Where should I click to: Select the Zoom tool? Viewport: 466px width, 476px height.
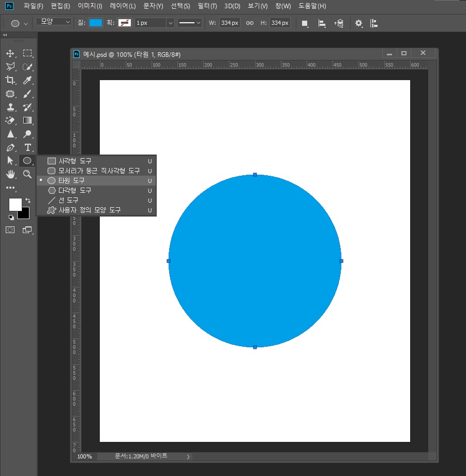[x=27, y=174]
